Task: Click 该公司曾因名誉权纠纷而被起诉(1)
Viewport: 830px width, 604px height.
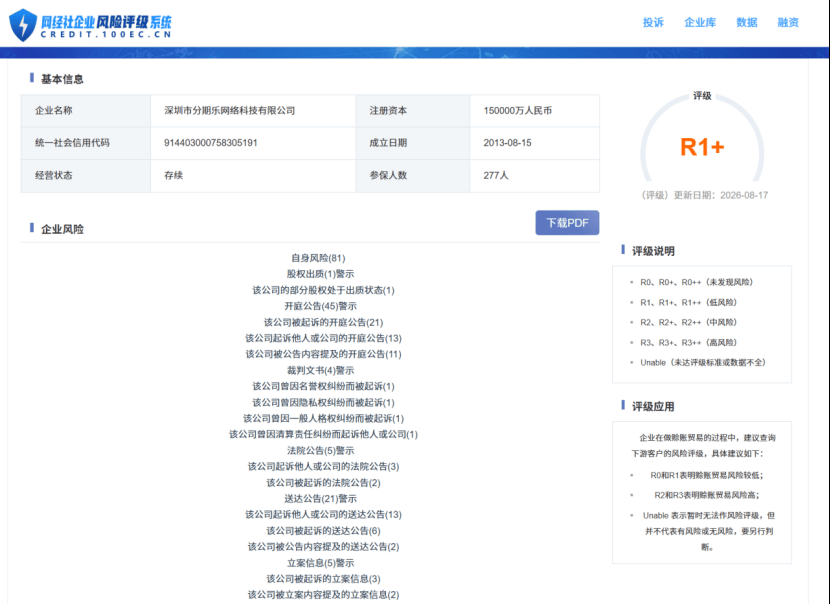Action: [323, 386]
